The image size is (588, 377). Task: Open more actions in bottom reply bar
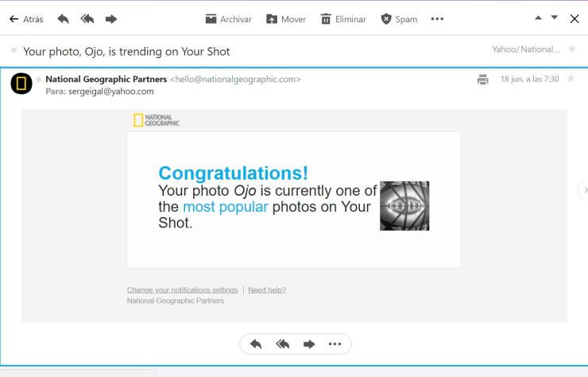click(335, 344)
